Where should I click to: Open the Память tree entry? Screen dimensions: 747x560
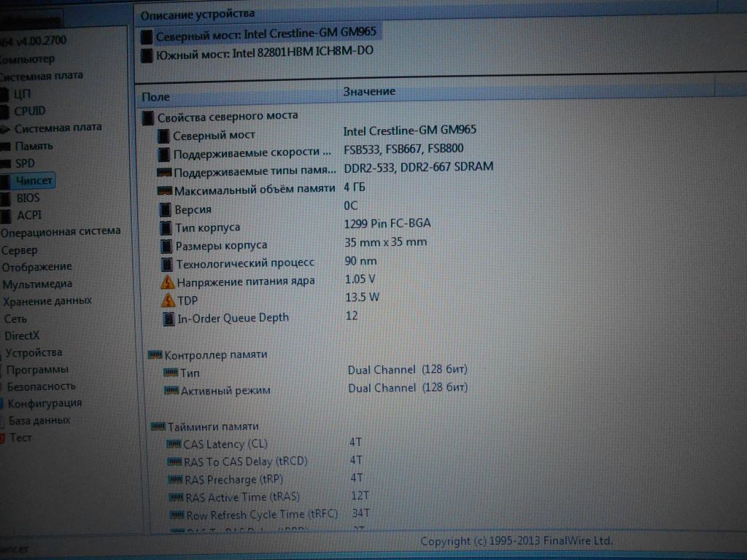coord(34,146)
